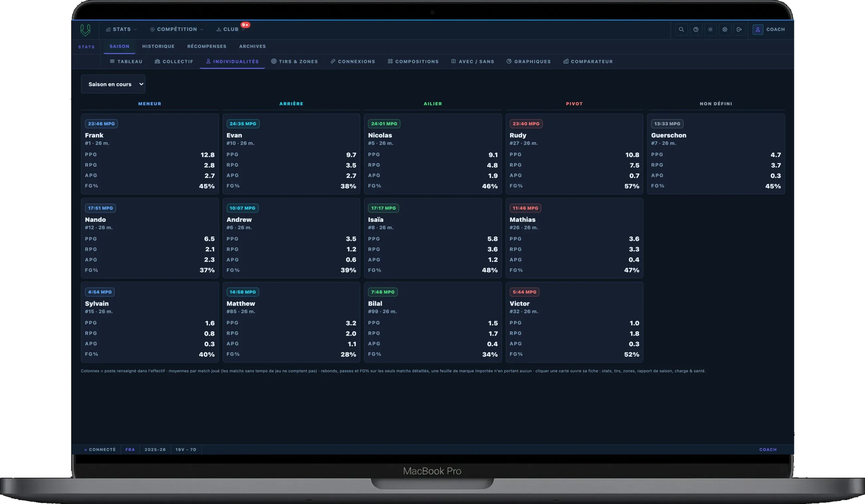The width and height of the screenshot is (865, 504).
Task: Click the FRA label in status bar
Action: click(130, 449)
